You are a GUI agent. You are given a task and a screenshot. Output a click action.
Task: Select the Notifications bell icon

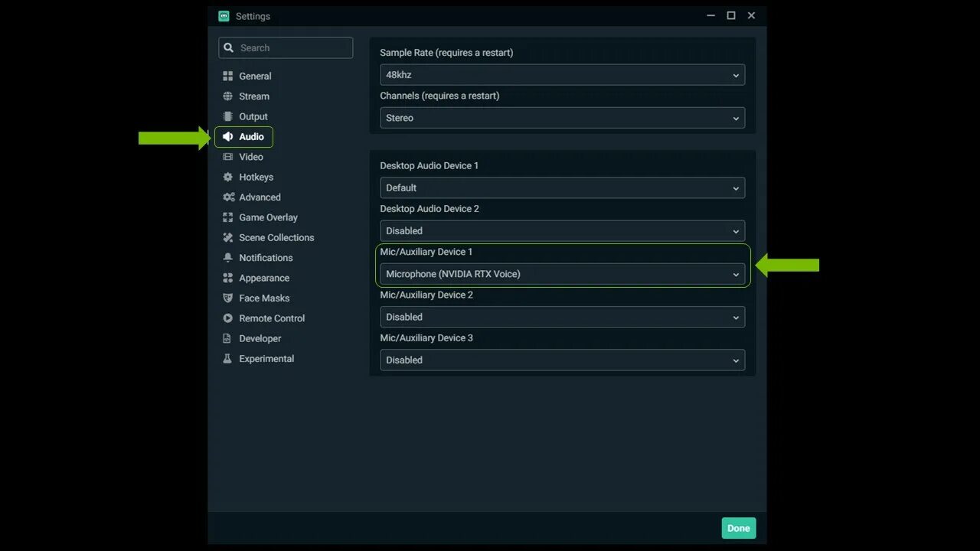227,257
